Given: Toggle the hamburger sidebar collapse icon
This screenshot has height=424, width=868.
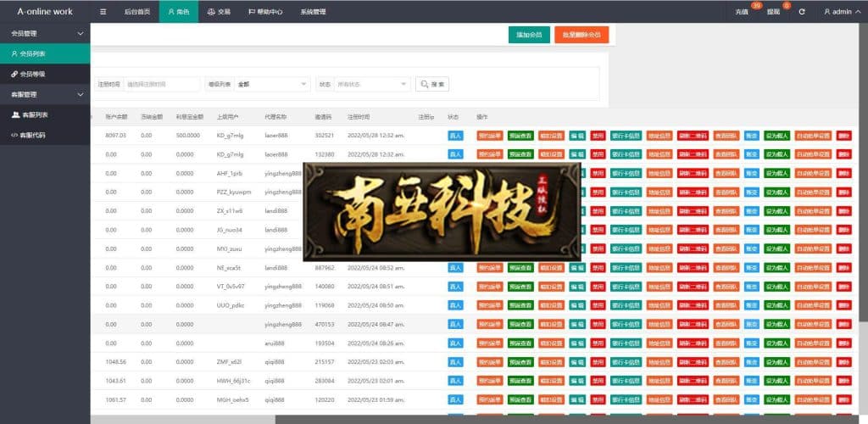Looking at the screenshot, I should tap(103, 12).
